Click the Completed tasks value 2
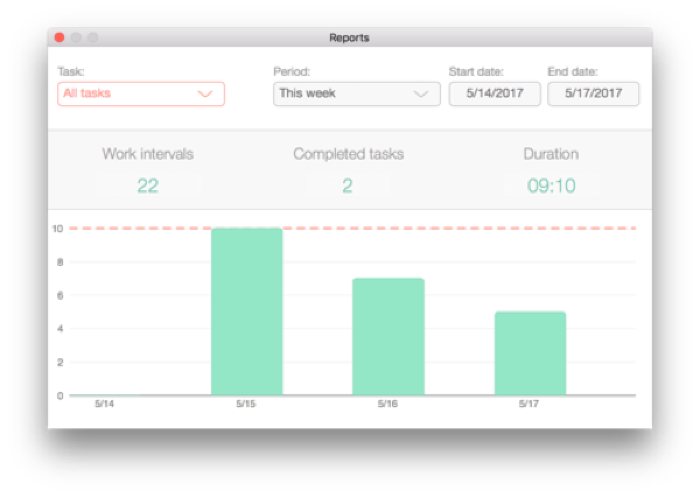This screenshot has height=497, width=700. click(x=347, y=186)
